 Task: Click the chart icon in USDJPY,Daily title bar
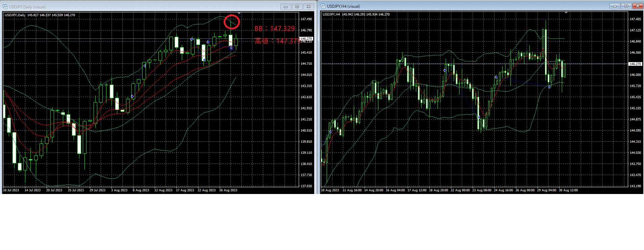(5, 7)
